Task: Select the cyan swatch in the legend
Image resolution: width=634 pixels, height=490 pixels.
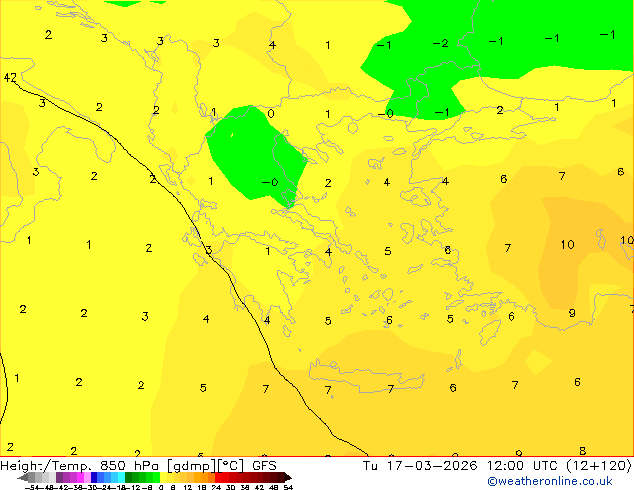Action: coord(121,477)
